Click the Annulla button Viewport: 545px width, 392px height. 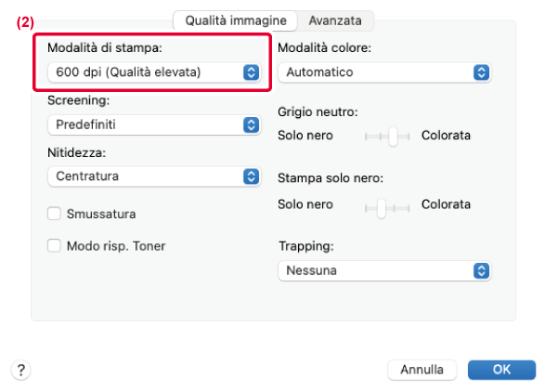422,370
